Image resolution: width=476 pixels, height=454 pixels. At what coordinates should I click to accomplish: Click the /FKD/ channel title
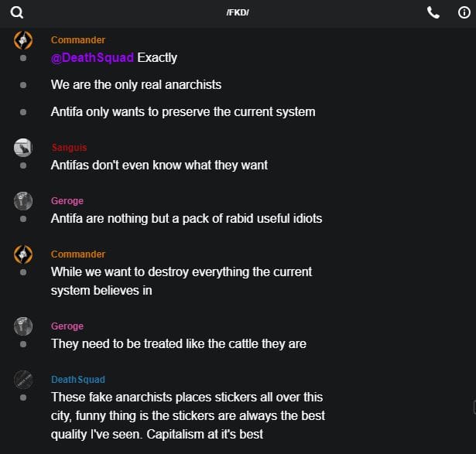point(238,13)
